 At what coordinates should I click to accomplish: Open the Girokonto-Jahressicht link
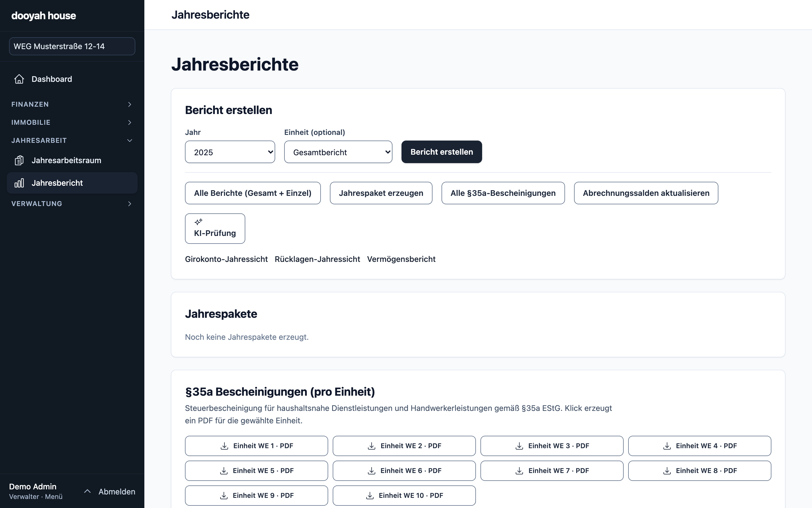click(x=226, y=259)
